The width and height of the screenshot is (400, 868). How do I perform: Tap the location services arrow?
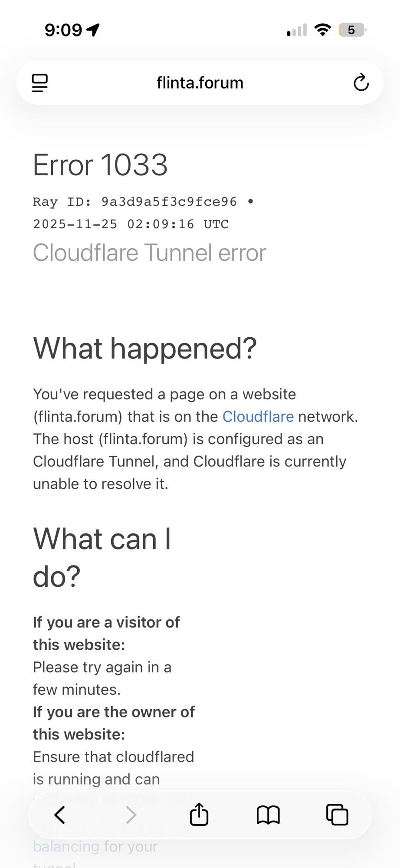click(x=93, y=30)
